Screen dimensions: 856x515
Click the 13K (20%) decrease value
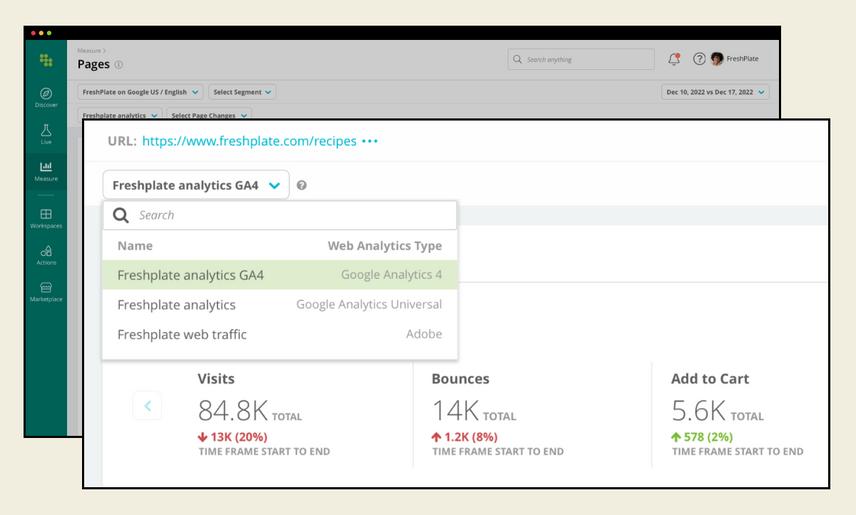233,437
